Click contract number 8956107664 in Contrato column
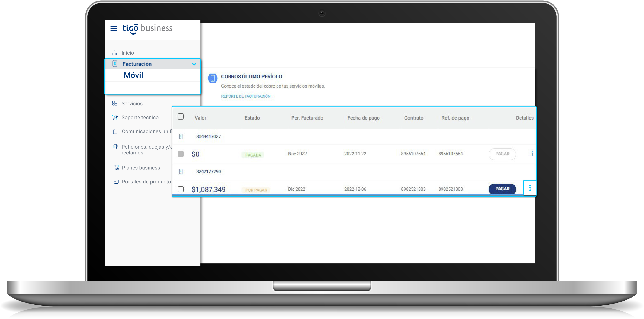The height and width of the screenshot is (319, 644). (x=413, y=154)
